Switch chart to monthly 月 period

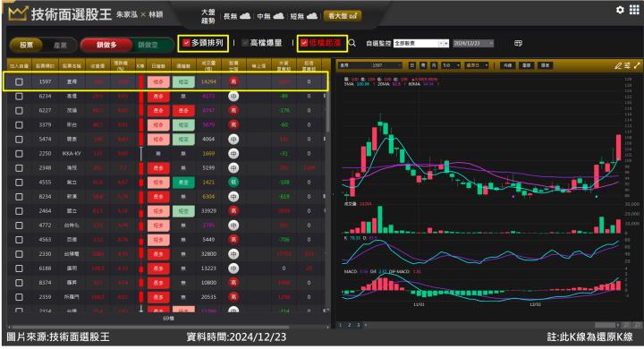point(434,65)
